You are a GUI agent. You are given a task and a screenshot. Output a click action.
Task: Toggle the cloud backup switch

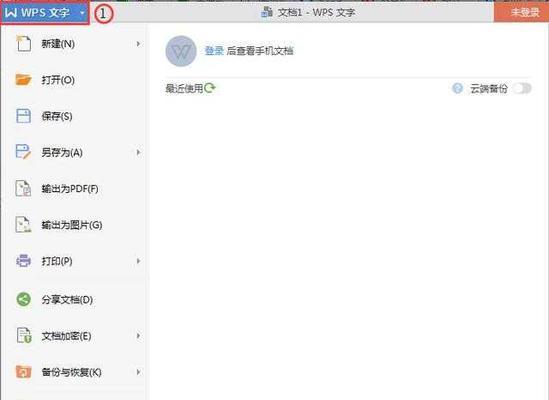[x=522, y=88]
